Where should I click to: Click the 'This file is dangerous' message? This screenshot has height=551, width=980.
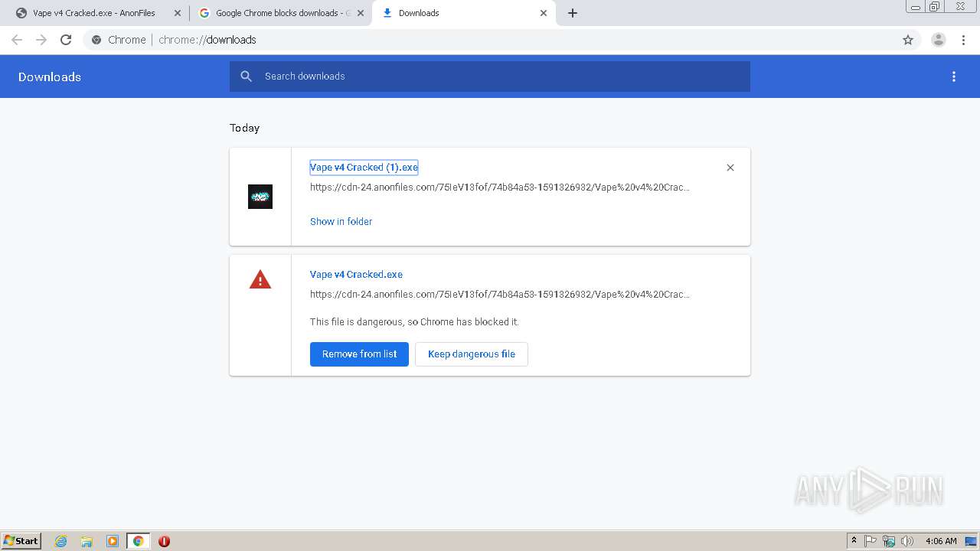pos(414,322)
